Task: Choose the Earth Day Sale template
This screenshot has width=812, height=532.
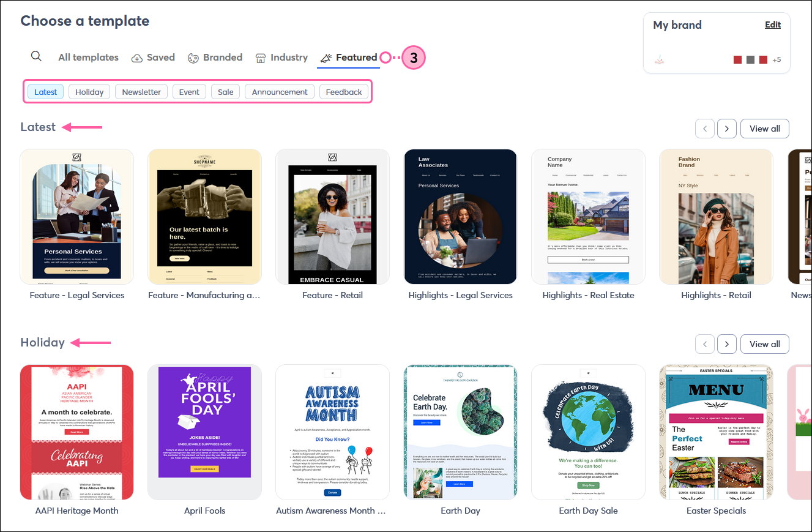Action: [588, 432]
